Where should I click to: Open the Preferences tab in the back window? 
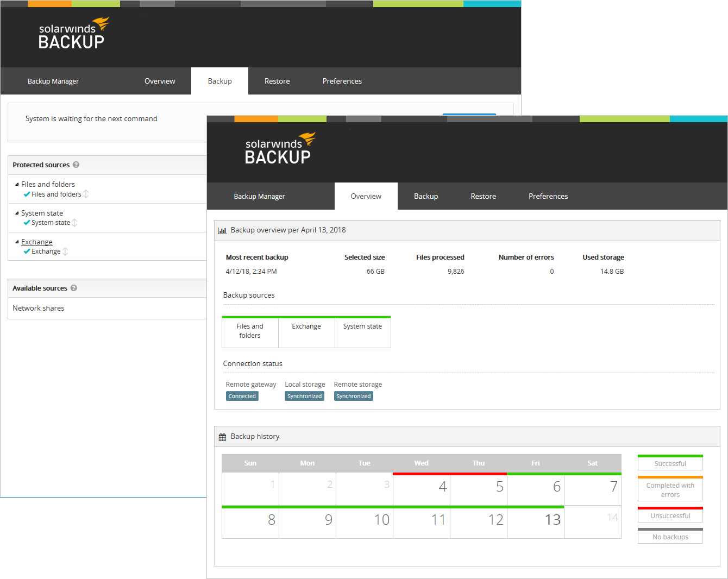342,81
